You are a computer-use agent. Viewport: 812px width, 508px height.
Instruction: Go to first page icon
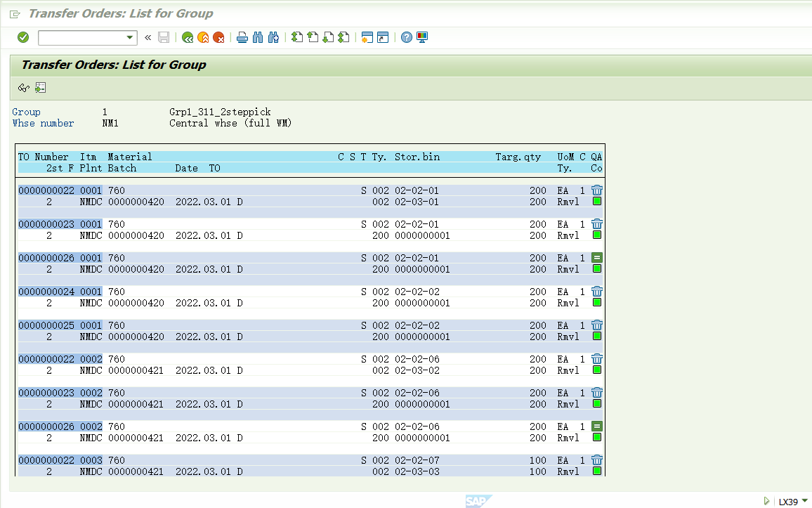pos(296,37)
